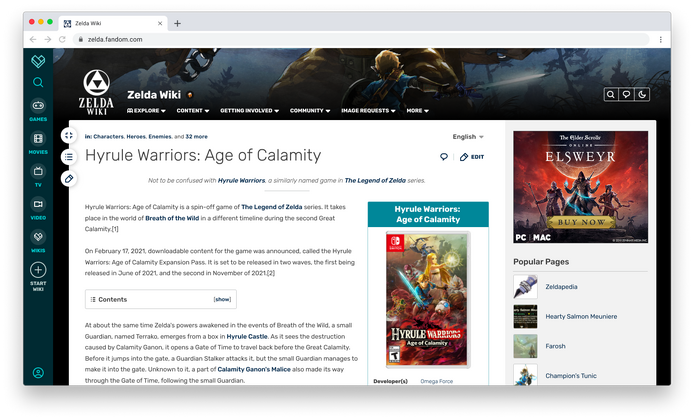Viewport: 700px width, 420px height.
Task: Toggle dark mode with the moon icon
Action: point(642,94)
